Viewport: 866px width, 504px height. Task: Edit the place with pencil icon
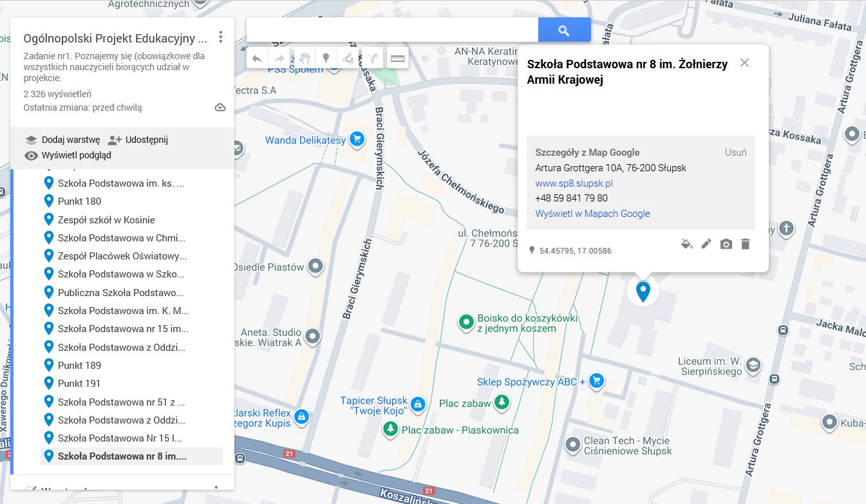pyautogui.click(x=706, y=244)
